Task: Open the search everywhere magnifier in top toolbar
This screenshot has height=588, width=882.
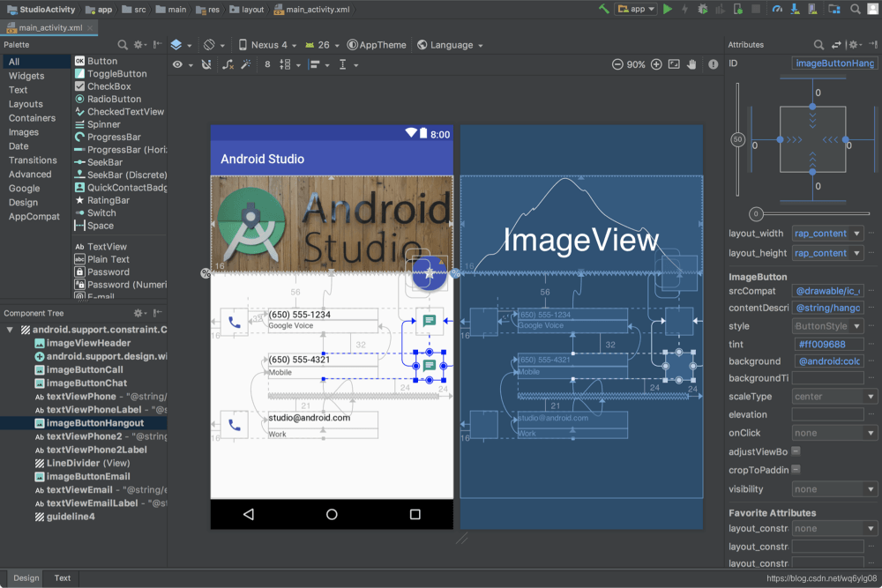Action: [855, 9]
